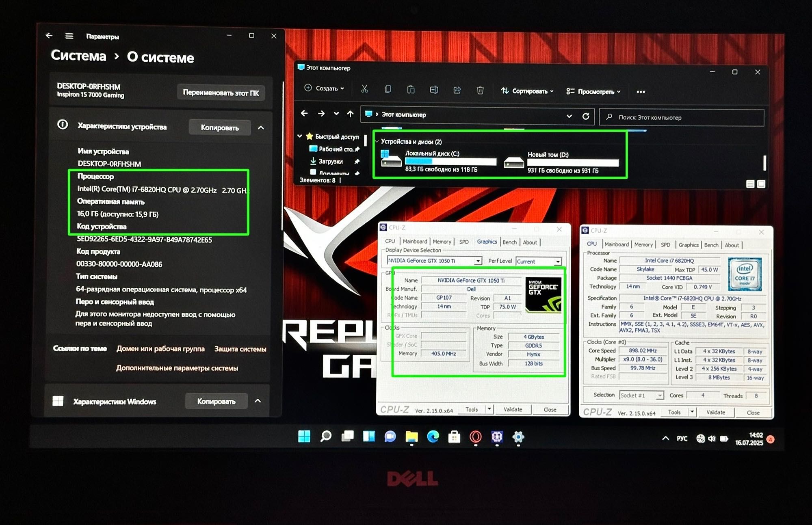Collapse the device specifications section
The height and width of the screenshot is (525, 812).
coord(261,127)
